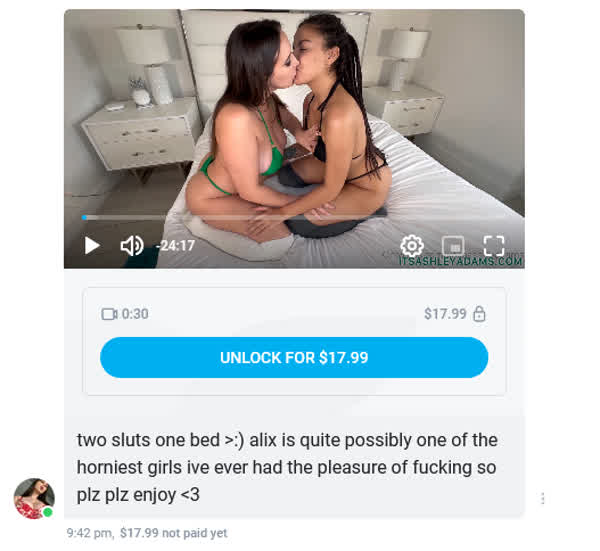Enter fullscreen video mode
The height and width of the screenshot is (551, 600).
click(x=494, y=246)
